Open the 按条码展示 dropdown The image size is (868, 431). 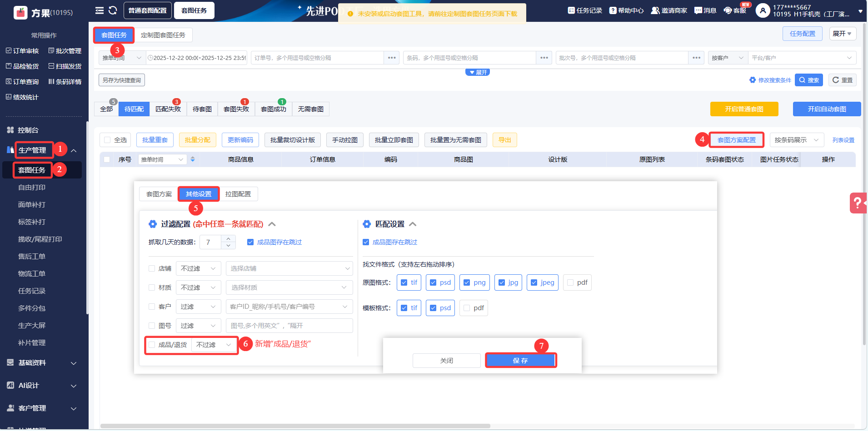point(796,140)
